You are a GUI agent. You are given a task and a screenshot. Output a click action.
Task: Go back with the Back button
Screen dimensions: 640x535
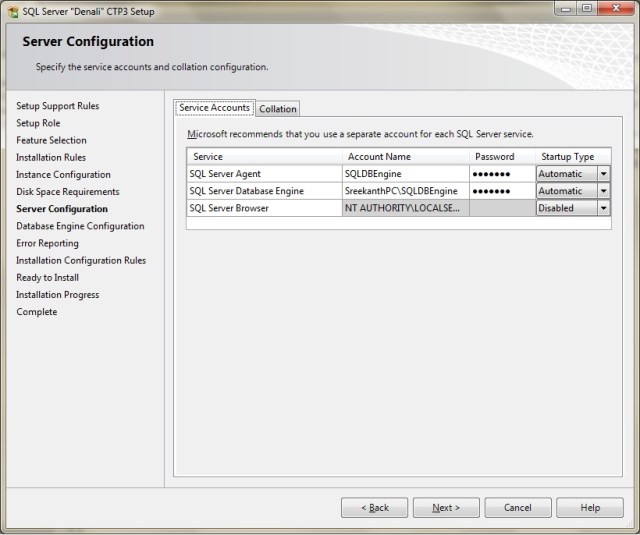click(374, 508)
